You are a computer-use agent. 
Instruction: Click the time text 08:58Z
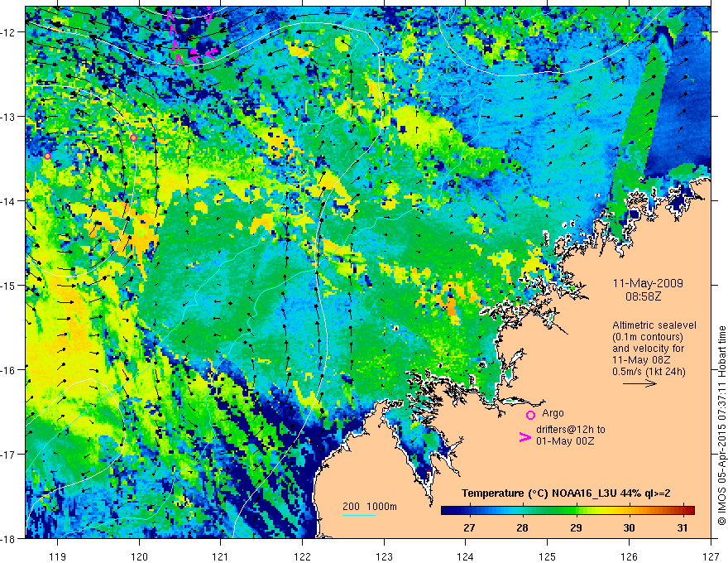point(643,296)
